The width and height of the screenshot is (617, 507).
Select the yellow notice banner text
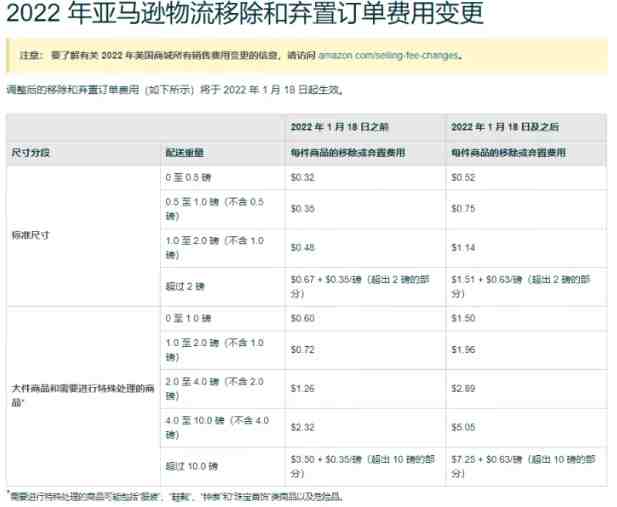pyautogui.click(x=241, y=56)
